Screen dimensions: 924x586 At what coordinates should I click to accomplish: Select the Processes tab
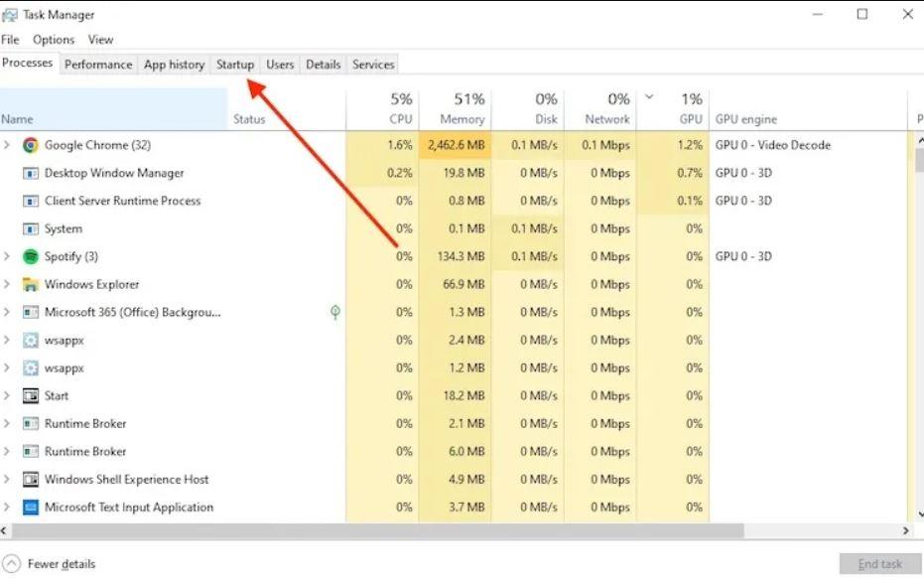(28, 63)
